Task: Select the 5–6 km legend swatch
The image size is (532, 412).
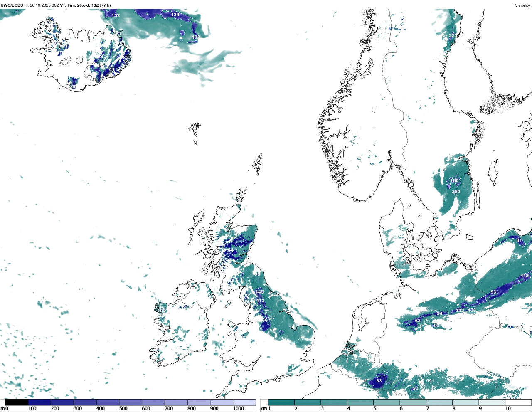Action: [x=387, y=402]
